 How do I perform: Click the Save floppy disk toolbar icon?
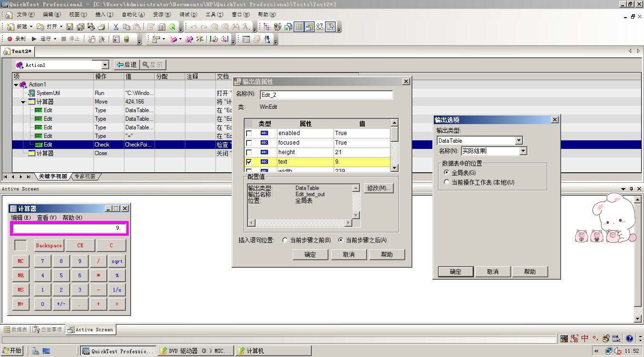point(70,27)
